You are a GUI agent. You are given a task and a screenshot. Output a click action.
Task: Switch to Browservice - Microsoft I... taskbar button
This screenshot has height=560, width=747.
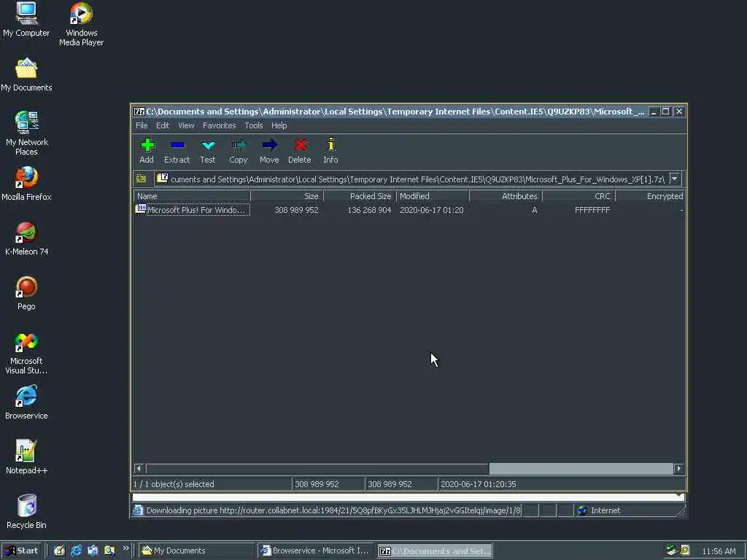click(316, 551)
